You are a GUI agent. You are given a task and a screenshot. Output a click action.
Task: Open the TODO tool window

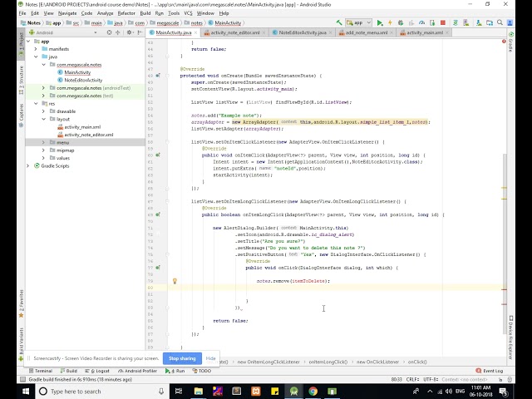pos(201,371)
